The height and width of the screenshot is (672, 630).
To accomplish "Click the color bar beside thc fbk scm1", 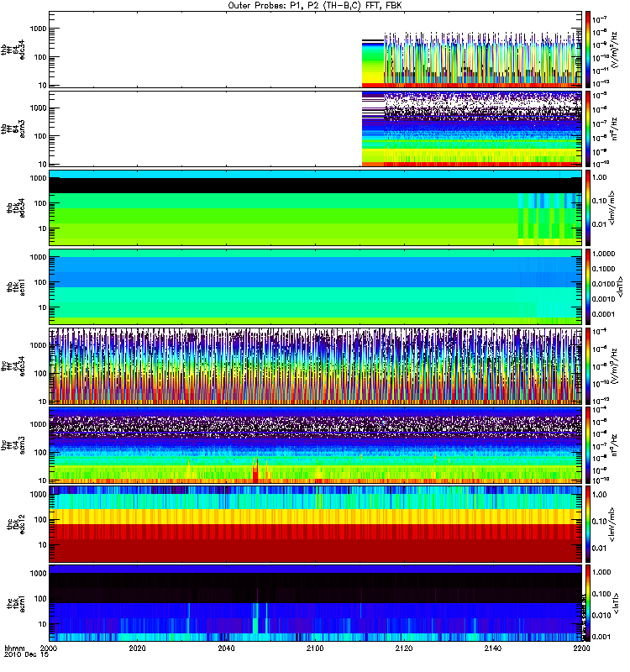I will click(588, 602).
